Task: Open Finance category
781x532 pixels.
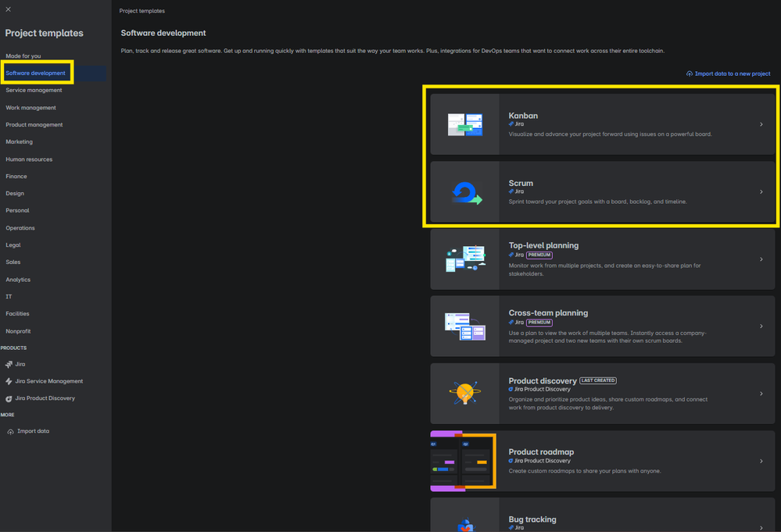Action: [x=16, y=177]
